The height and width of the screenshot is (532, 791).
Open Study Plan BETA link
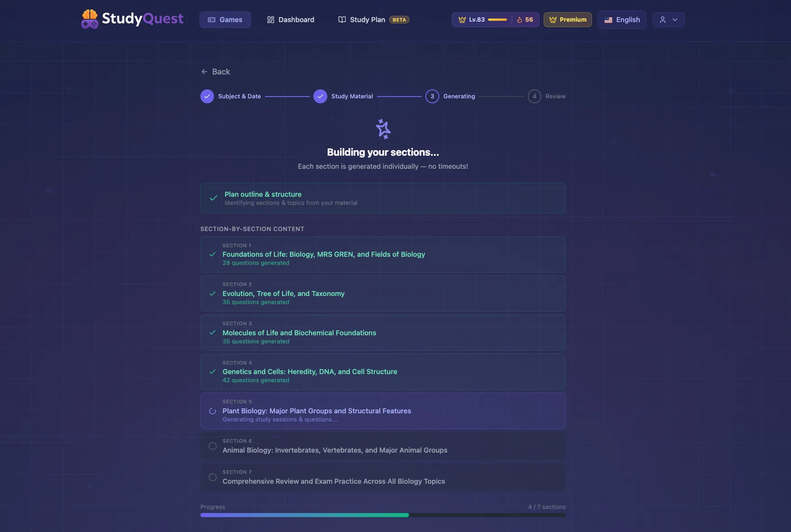click(x=373, y=20)
